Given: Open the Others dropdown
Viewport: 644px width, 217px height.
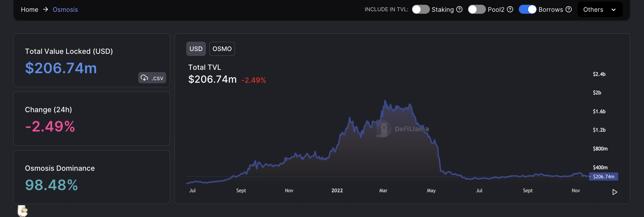Looking at the screenshot, I should click(x=600, y=9).
